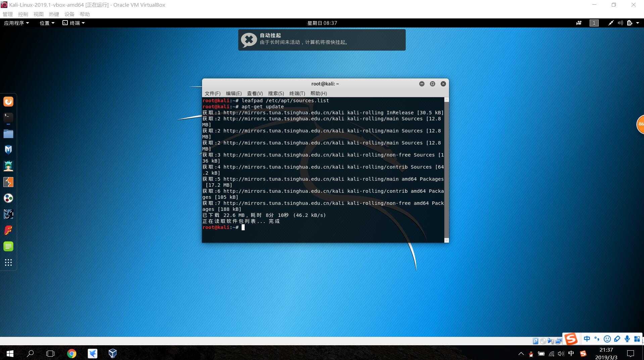
Task: Open Windows volume tray icon
Action: [x=561, y=354]
